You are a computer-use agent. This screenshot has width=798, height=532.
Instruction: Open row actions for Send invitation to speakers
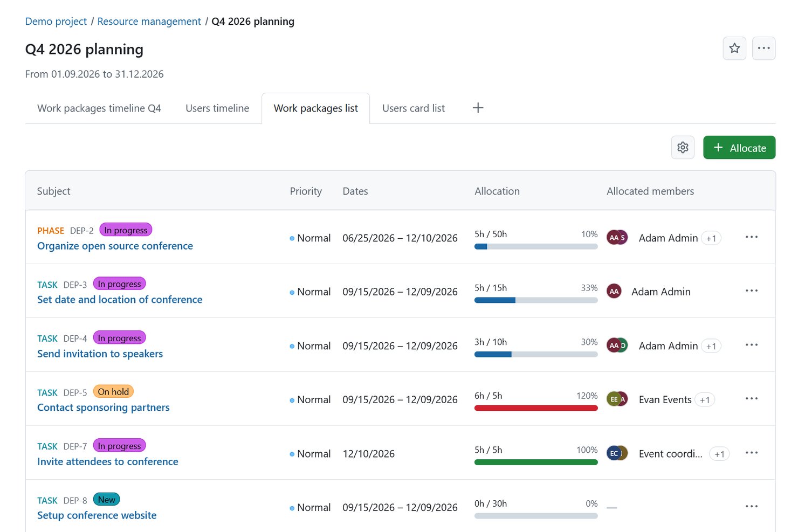[752, 345]
